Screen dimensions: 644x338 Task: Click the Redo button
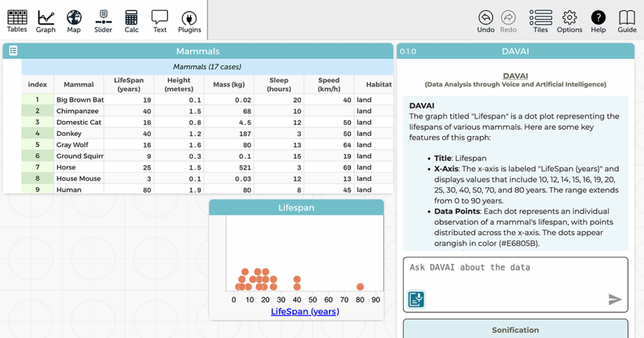pyautogui.click(x=508, y=21)
